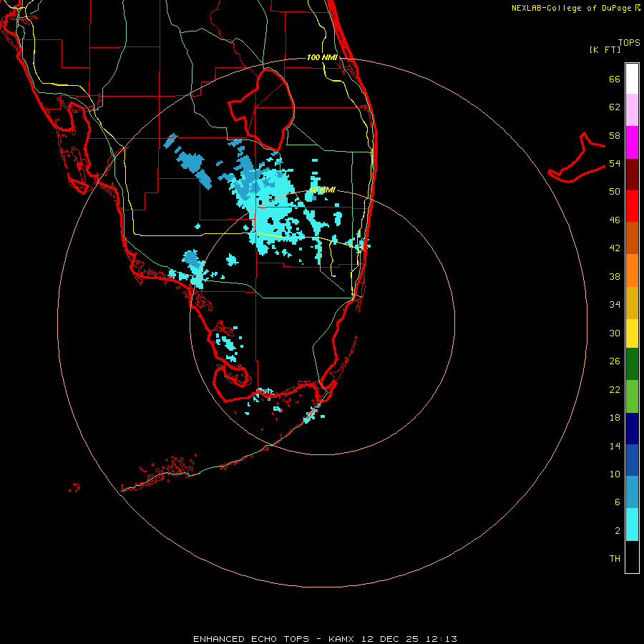644x644 pixels.
Task: Click the legend value 50
Action: 615,192
